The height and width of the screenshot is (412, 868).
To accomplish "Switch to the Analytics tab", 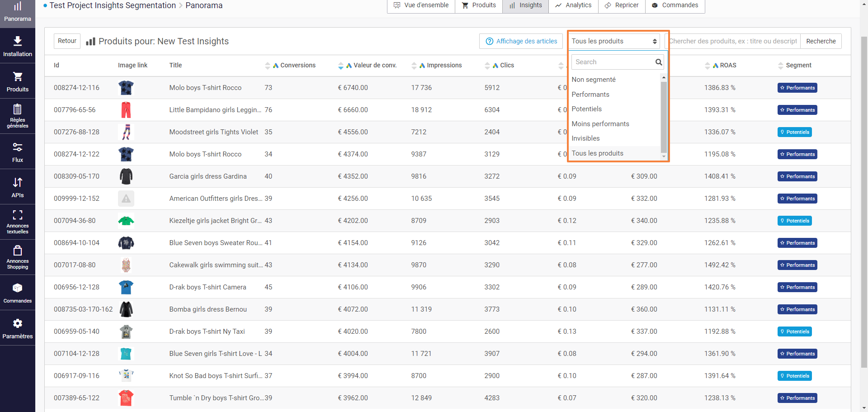I will click(x=573, y=5).
